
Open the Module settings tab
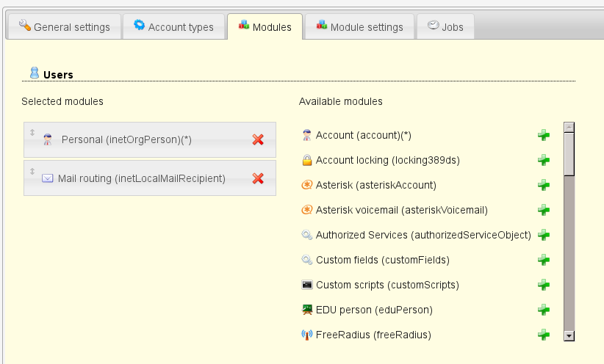359,27
